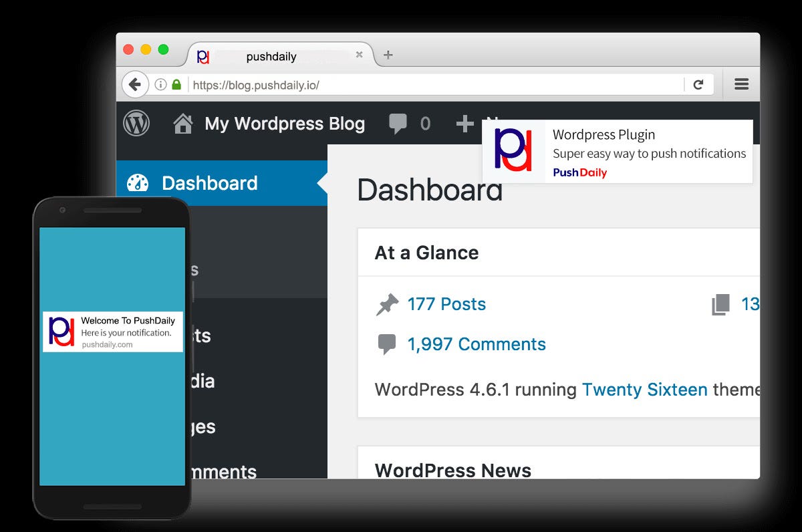Open site information via the info circle icon

(x=160, y=84)
